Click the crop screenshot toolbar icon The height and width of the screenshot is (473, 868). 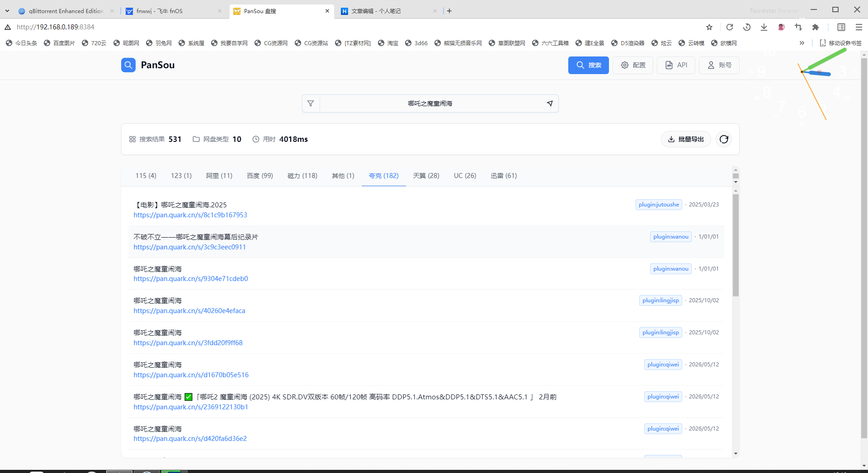pyautogui.click(x=798, y=27)
